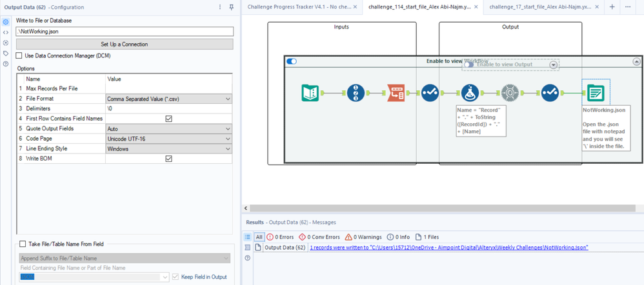644x285 pixels.
Task: Select the Select tool left of Formula
Action: click(x=430, y=93)
